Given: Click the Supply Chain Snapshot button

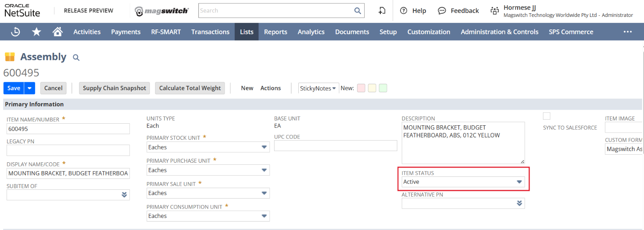Looking at the screenshot, I should click(114, 88).
